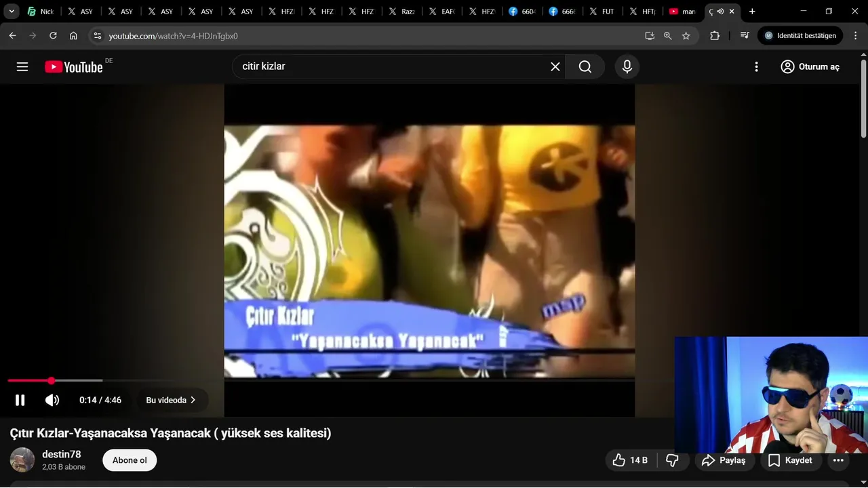
Task: Click the '0:14 / 4:46' time display
Action: [x=100, y=400]
